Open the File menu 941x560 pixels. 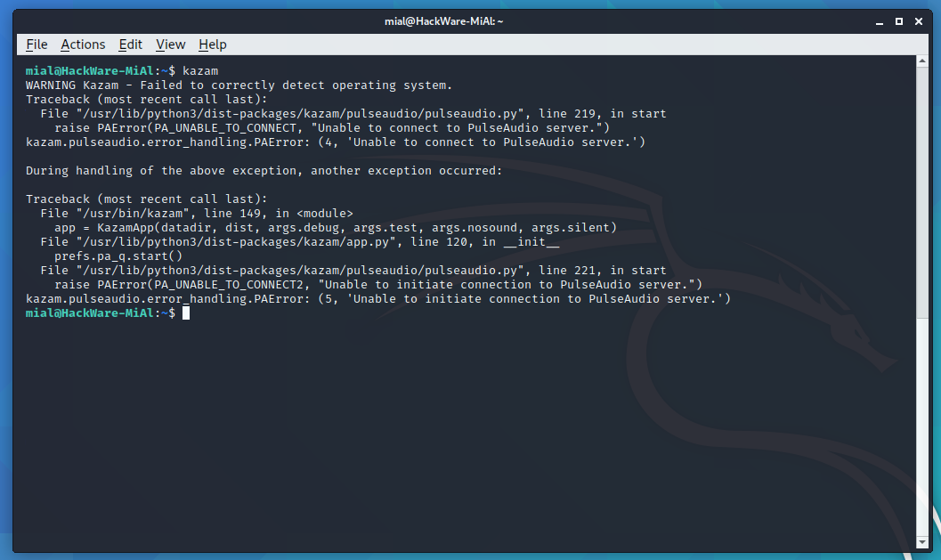pyautogui.click(x=37, y=45)
